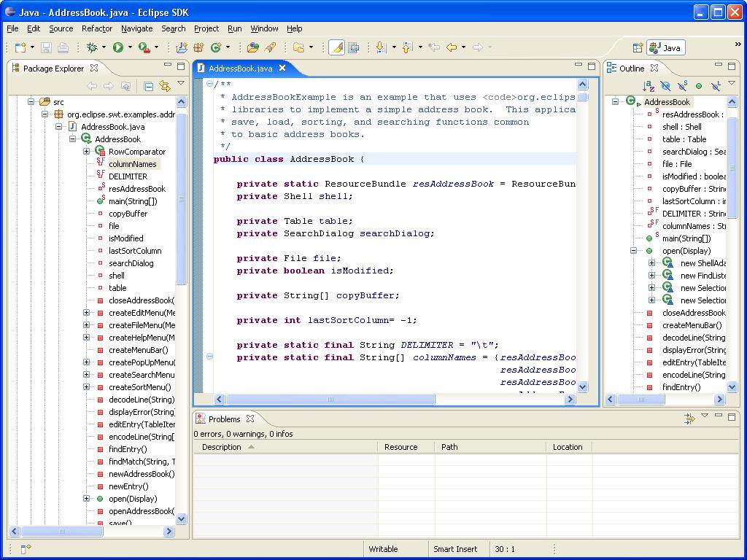Toggle alphabetical sort in the Outline view
The height and width of the screenshot is (560, 747).
(x=649, y=86)
